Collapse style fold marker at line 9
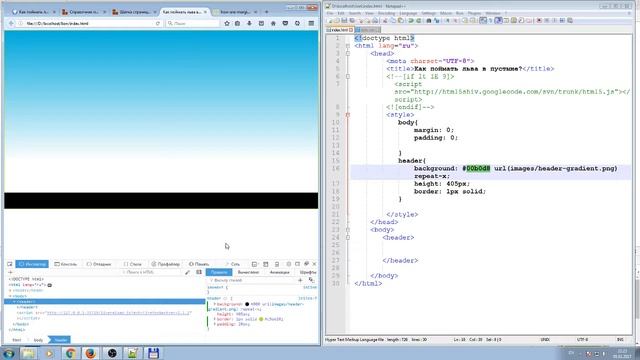Screen dimensions: 640x360 tap(348, 115)
